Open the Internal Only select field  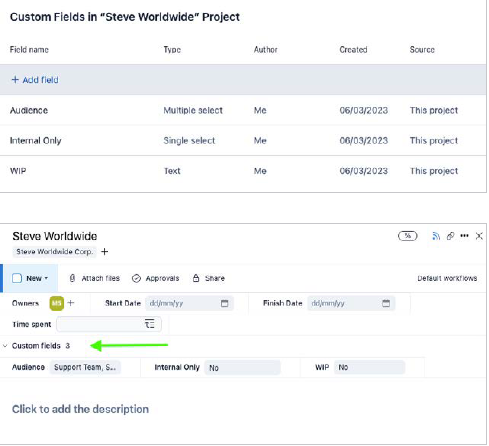tap(243, 368)
